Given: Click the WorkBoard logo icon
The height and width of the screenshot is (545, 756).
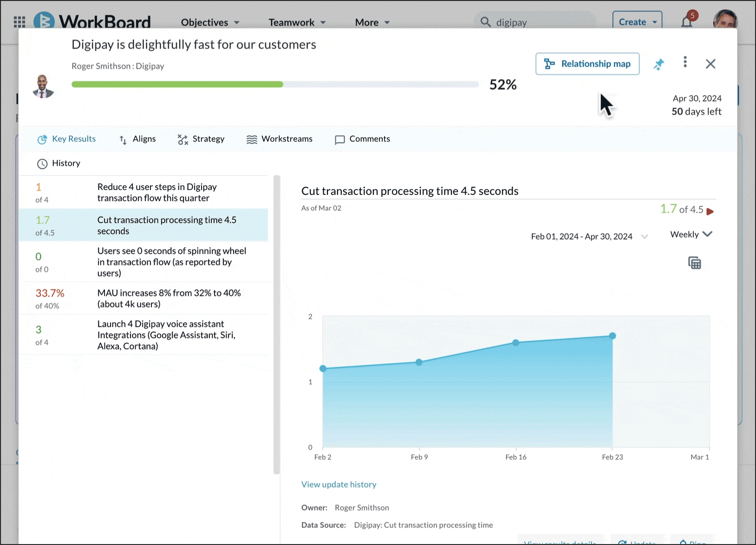Looking at the screenshot, I should [x=44, y=21].
